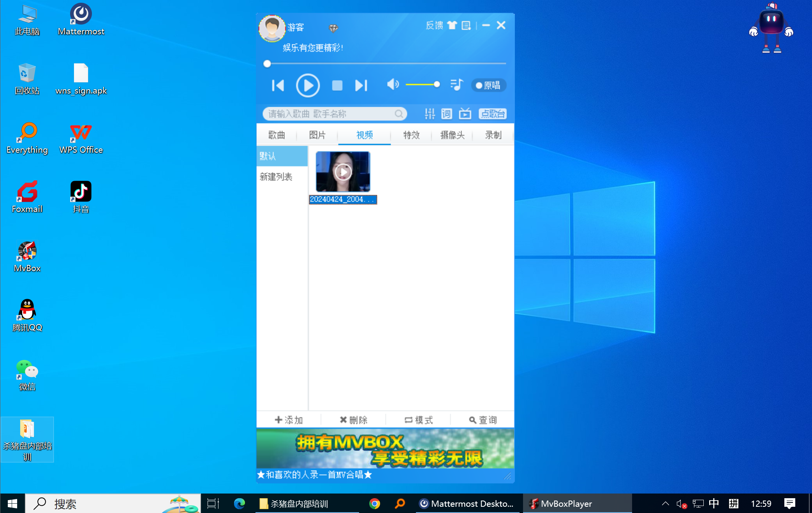Skip to the next track
Image resolution: width=812 pixels, height=513 pixels.
click(361, 85)
